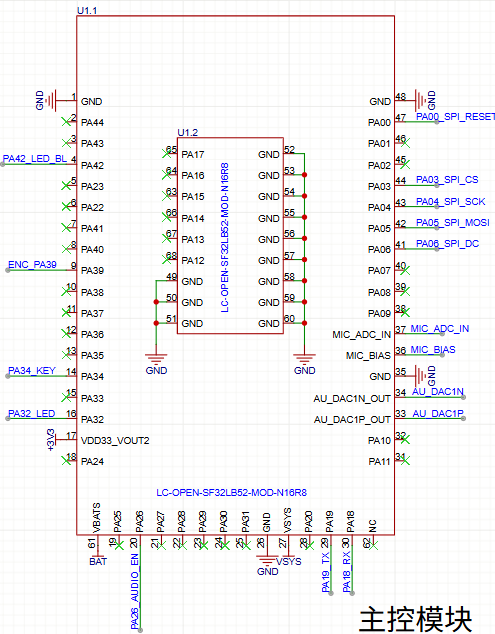Select the AU_DAC1N net label
Image resolution: width=495 pixels, height=634 pixels.
[x=438, y=391]
